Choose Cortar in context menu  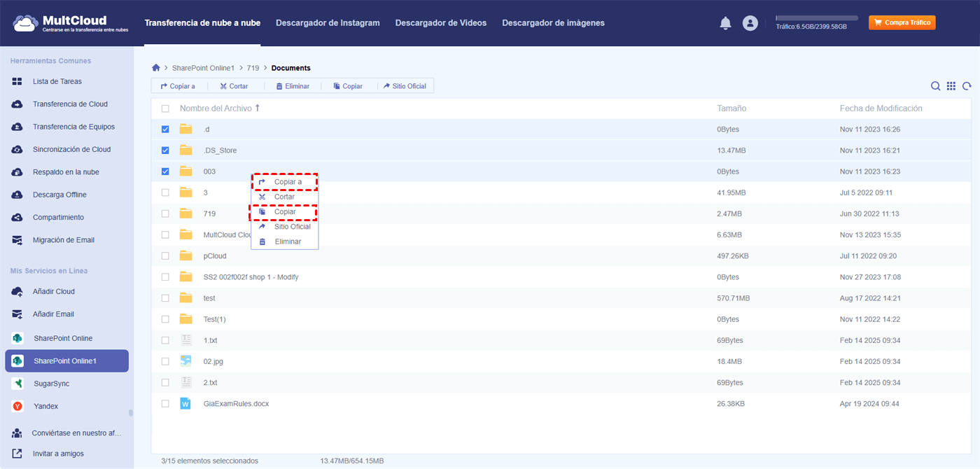pos(284,197)
